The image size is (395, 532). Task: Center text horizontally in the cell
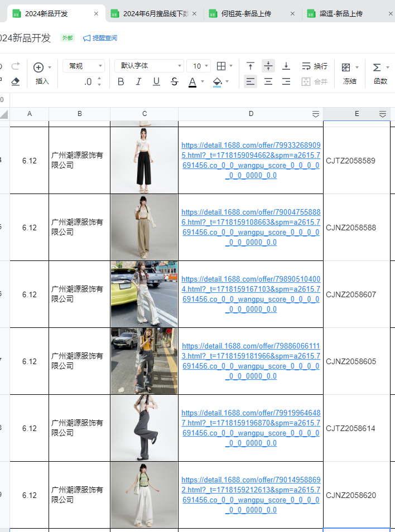coord(268,82)
